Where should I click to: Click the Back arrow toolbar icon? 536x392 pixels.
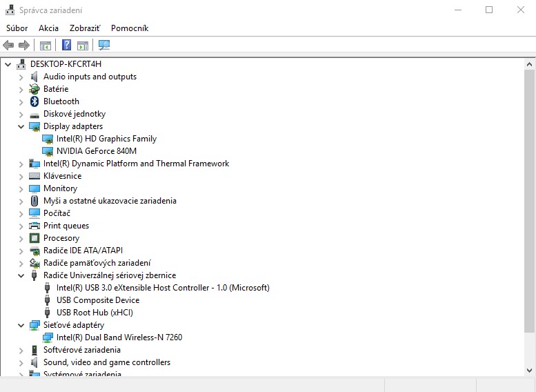tap(8, 45)
